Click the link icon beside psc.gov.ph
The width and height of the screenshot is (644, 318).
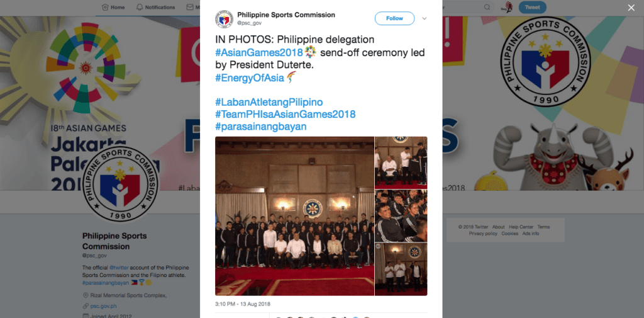point(86,306)
